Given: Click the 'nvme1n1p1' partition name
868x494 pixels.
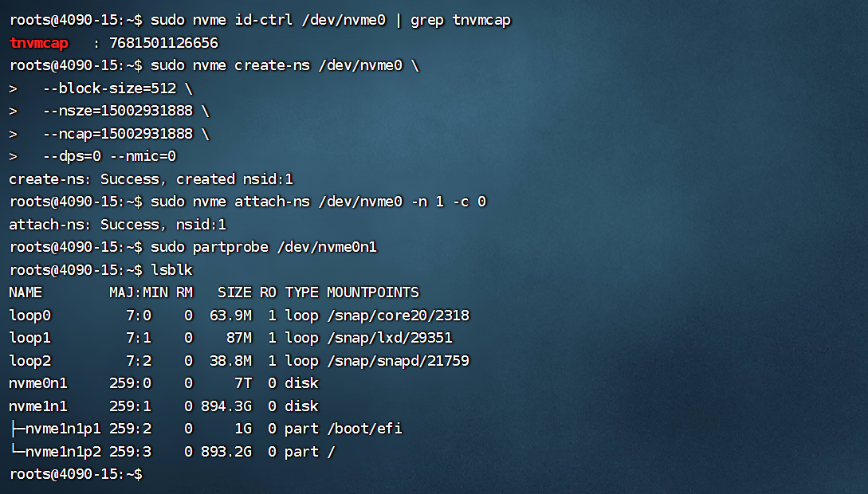Looking at the screenshot, I should [63, 429].
